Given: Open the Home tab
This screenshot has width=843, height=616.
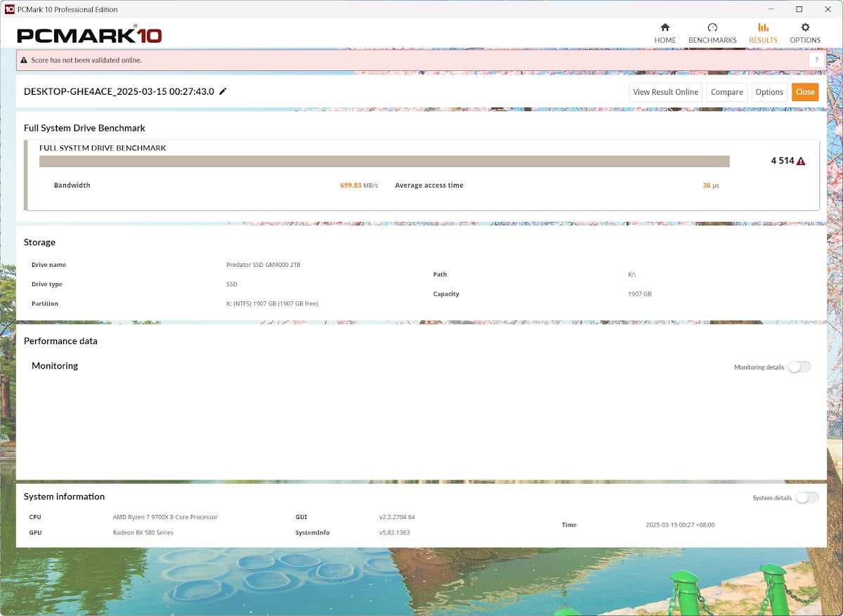Looking at the screenshot, I should coord(665,33).
